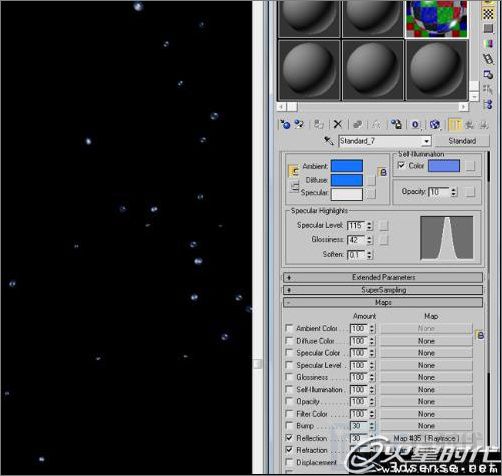Click the Opacity value field

tap(439, 192)
